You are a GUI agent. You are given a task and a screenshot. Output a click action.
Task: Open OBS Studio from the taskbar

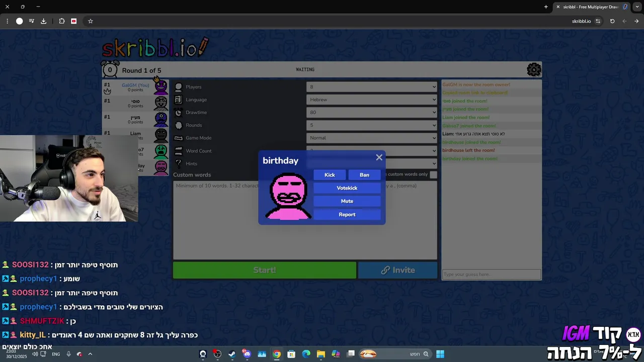click(x=217, y=354)
